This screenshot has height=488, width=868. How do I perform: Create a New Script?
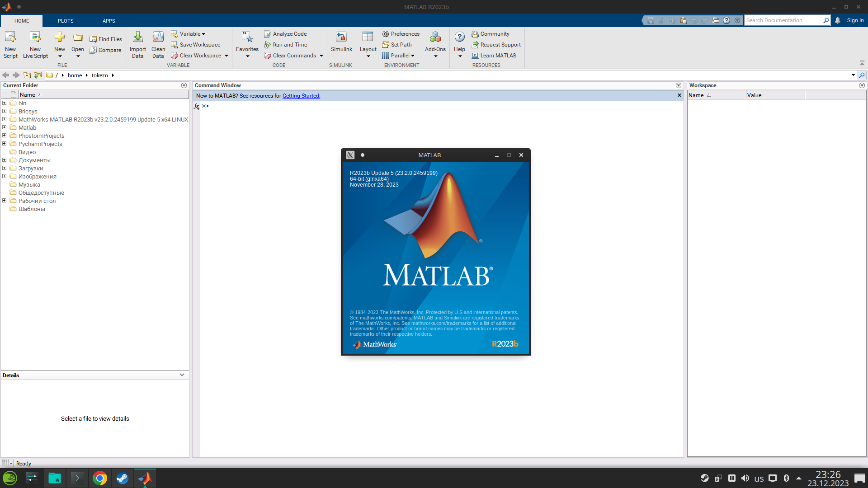[10, 44]
